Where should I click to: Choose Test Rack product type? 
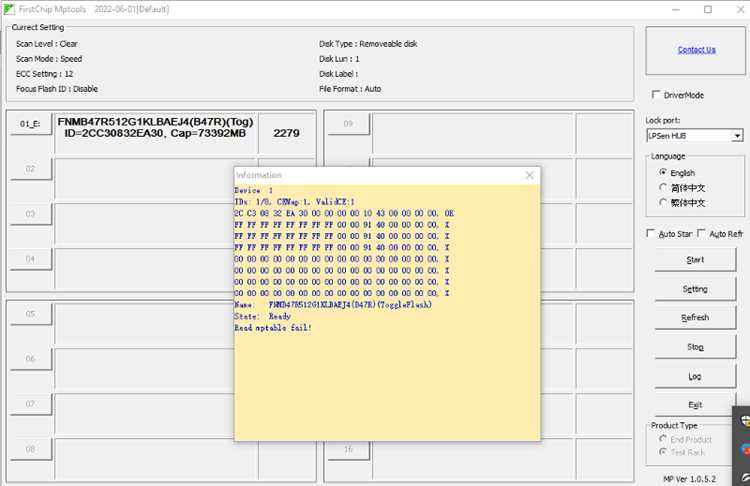[x=663, y=452]
